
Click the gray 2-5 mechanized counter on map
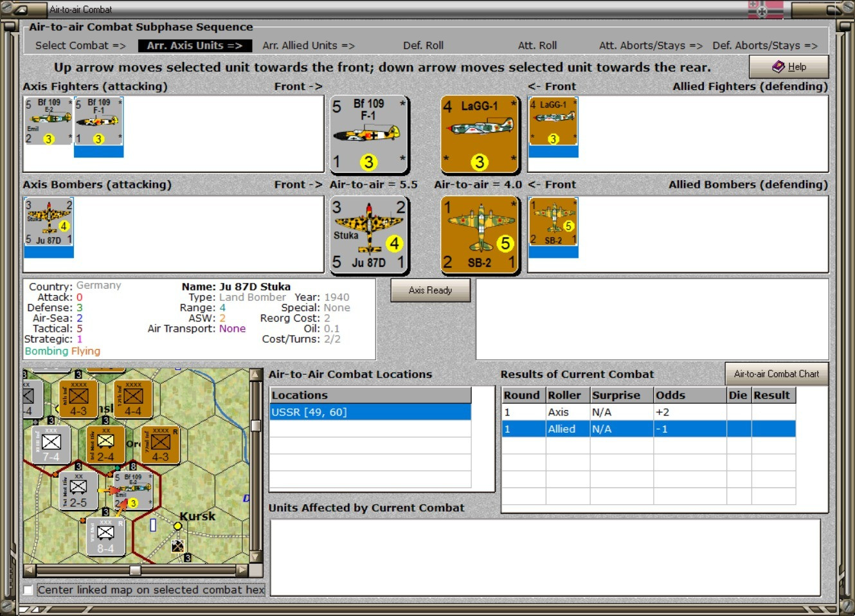[78, 491]
